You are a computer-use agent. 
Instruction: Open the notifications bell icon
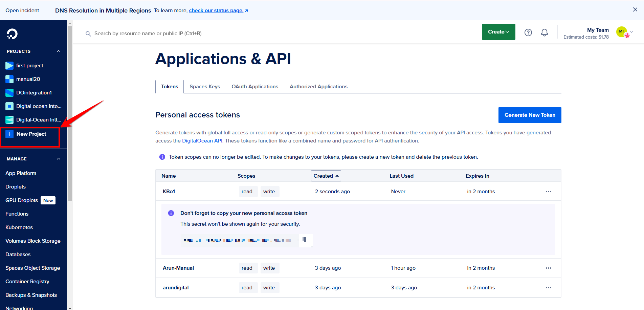tap(544, 32)
